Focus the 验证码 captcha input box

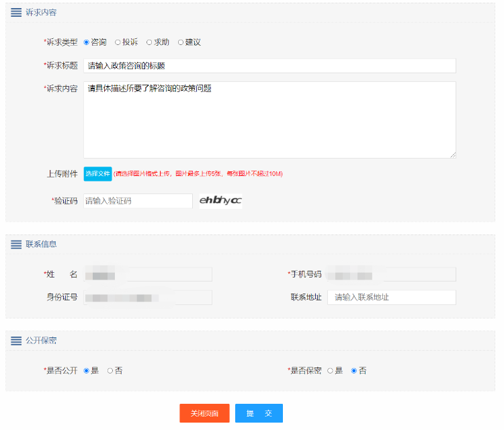pos(138,201)
